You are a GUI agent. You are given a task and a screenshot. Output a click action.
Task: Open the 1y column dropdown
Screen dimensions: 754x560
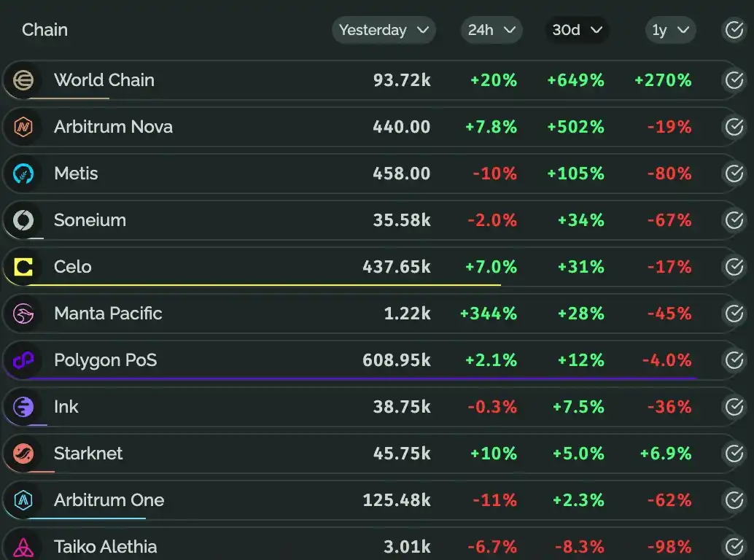670,30
